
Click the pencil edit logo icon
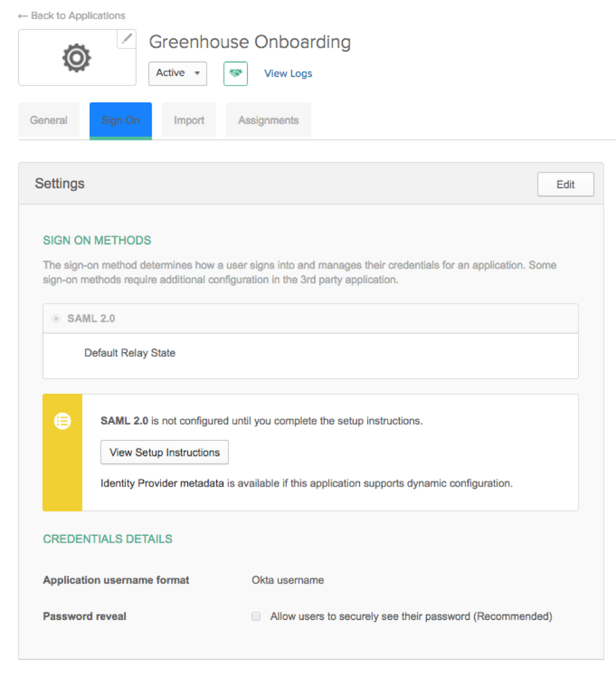[127, 39]
